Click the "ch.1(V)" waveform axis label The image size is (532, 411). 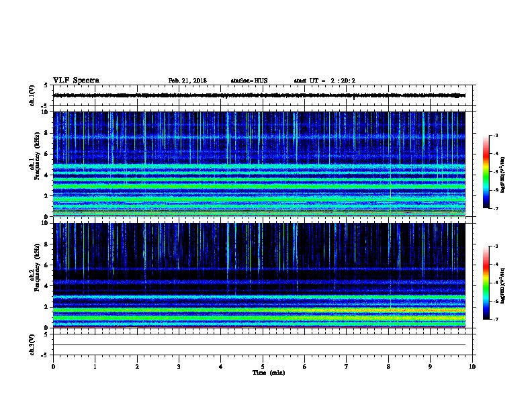tap(32, 95)
